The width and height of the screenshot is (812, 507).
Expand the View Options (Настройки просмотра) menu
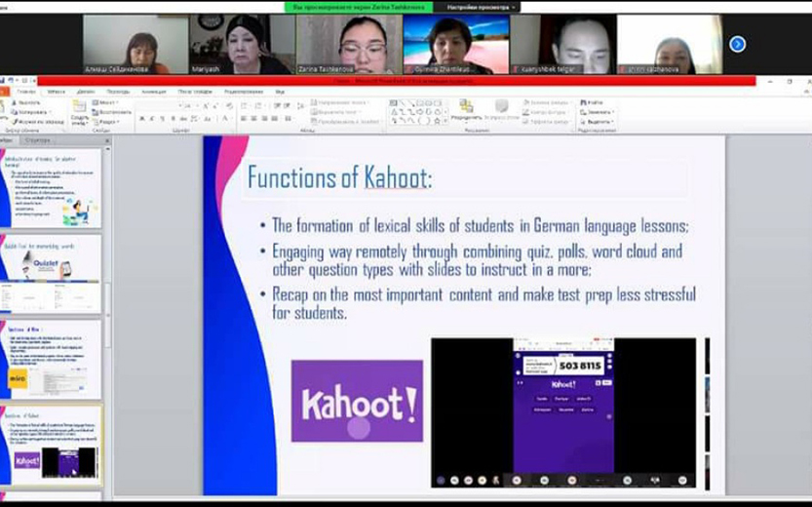pos(478,7)
